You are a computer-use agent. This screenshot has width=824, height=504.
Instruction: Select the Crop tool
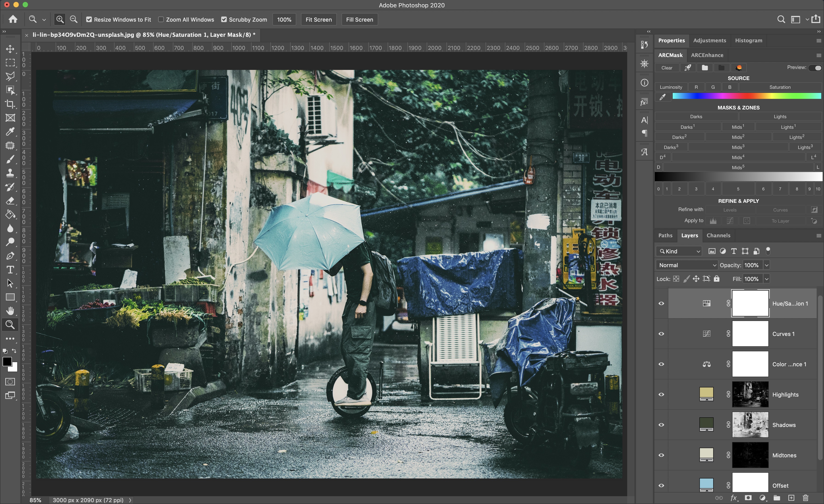(10, 104)
